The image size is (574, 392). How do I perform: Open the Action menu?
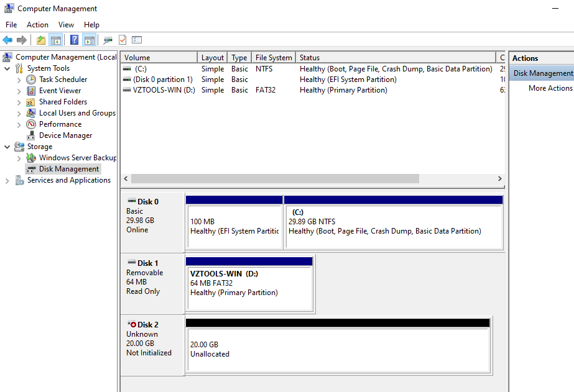click(37, 24)
